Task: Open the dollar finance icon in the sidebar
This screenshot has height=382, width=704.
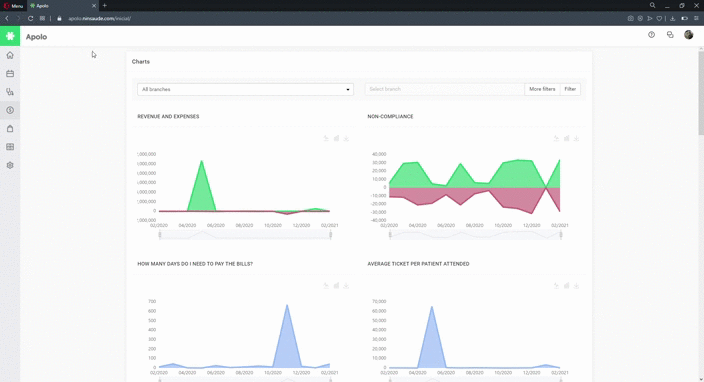Action: click(x=10, y=110)
